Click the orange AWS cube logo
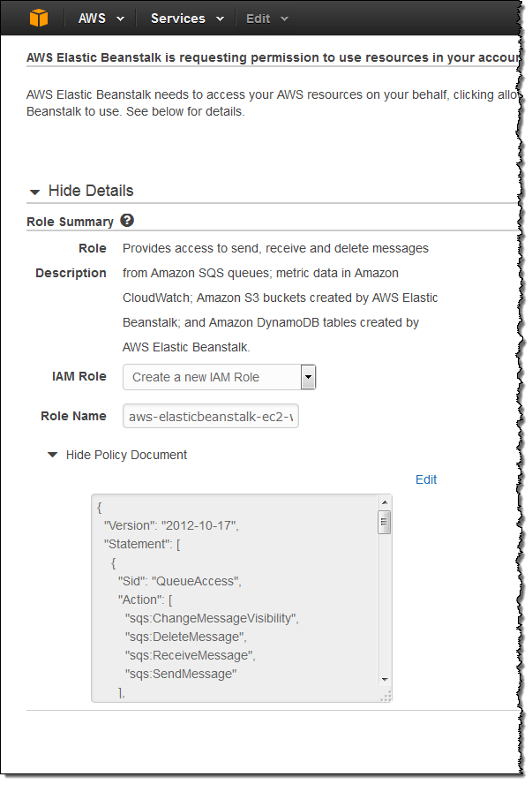The image size is (532, 807). [39, 18]
